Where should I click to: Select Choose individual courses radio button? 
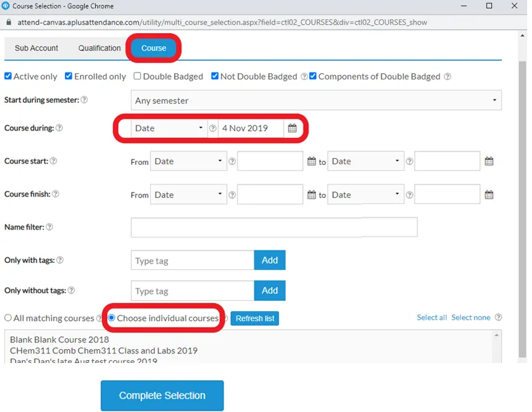click(x=111, y=318)
